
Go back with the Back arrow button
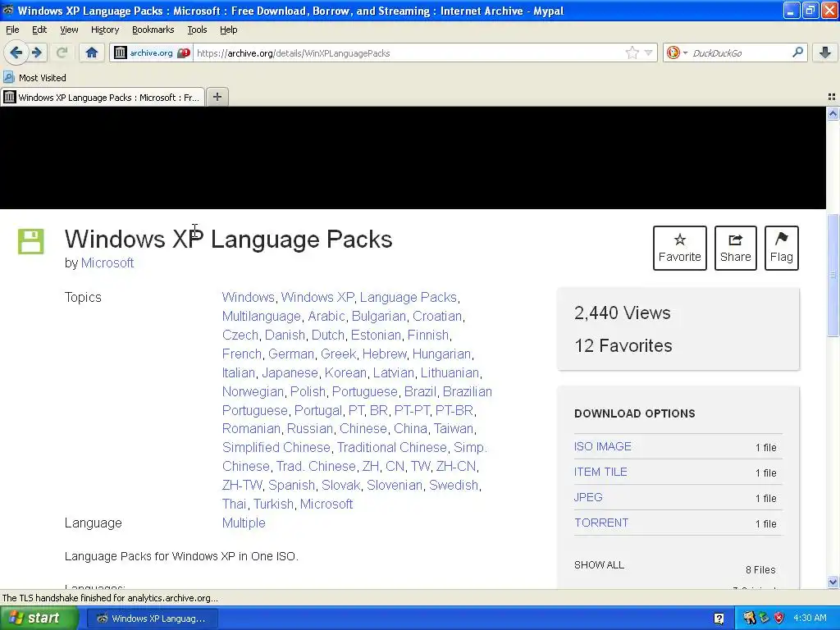tap(16, 52)
